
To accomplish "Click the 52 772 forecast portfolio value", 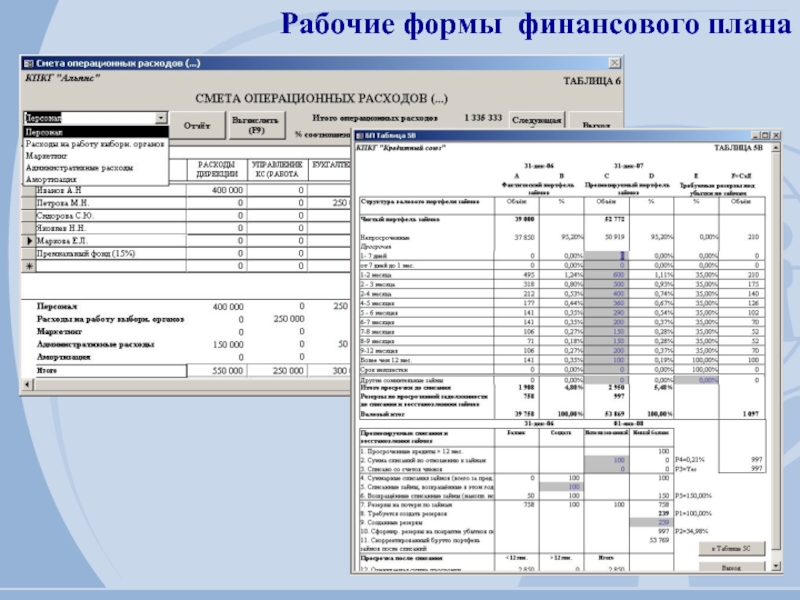I will click(614, 219).
